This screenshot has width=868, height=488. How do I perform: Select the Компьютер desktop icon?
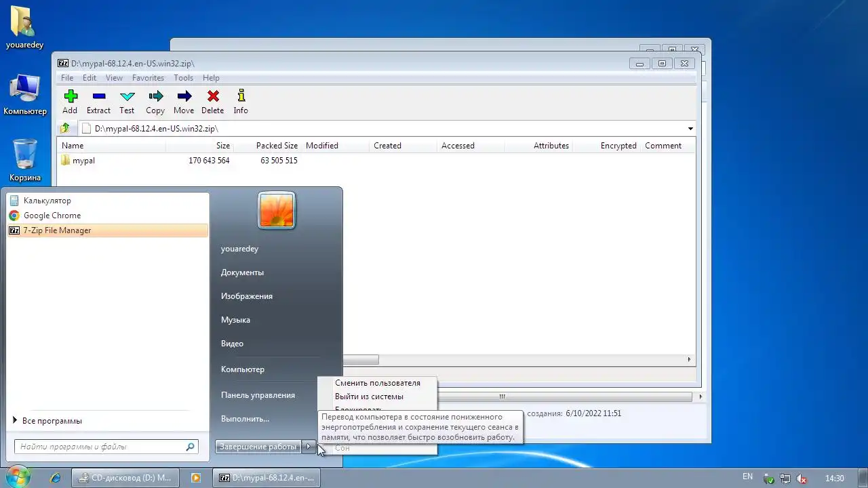click(x=24, y=95)
